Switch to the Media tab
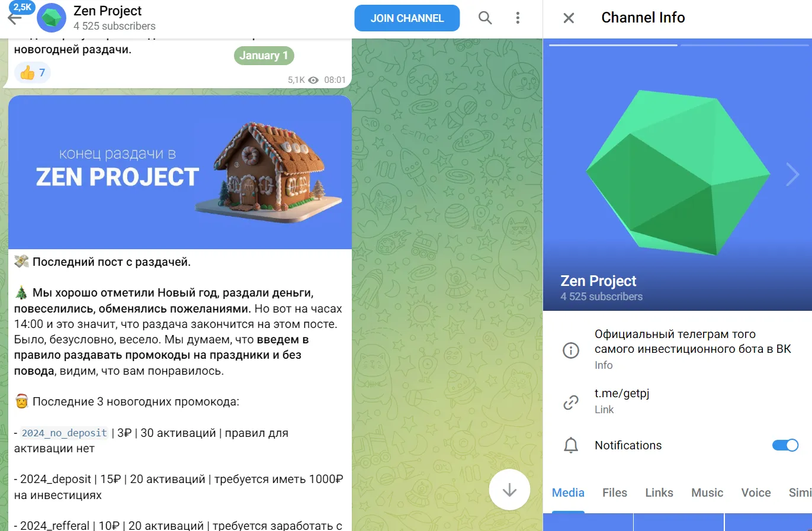The image size is (812, 531). (x=568, y=493)
